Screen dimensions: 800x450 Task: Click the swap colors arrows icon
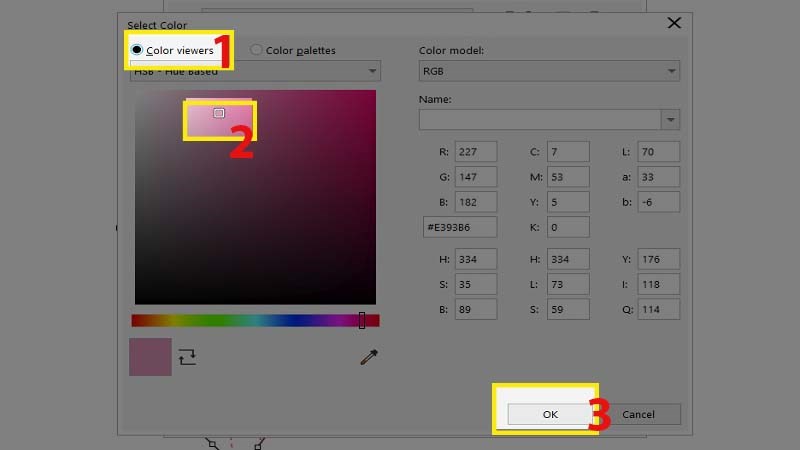pos(187,356)
